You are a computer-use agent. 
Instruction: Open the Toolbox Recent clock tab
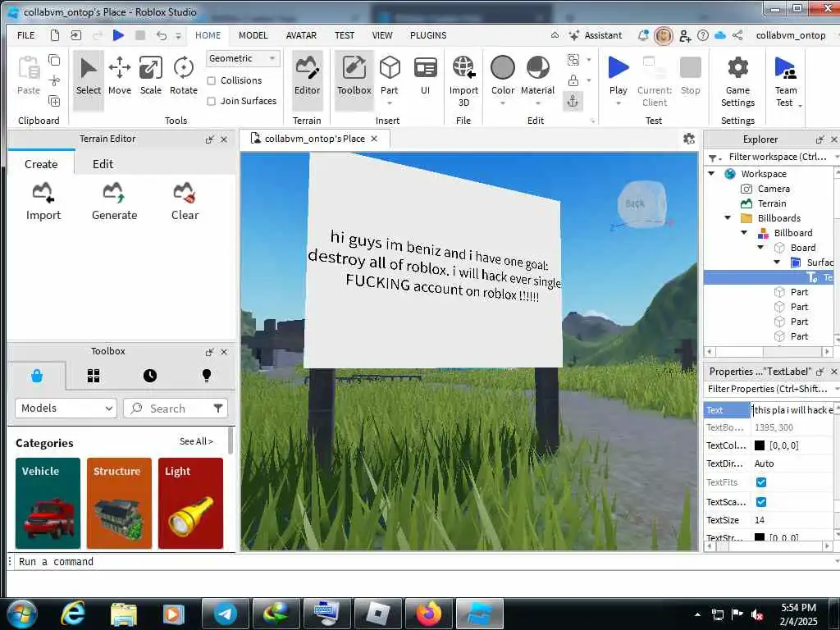(x=150, y=376)
